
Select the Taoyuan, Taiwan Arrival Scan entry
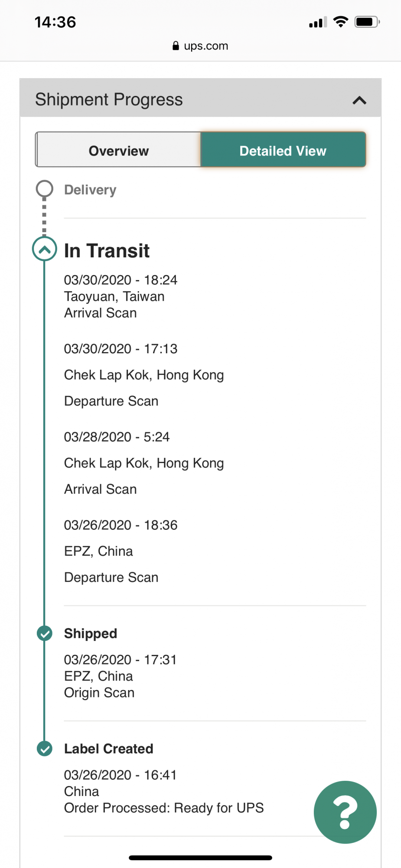[x=121, y=296]
